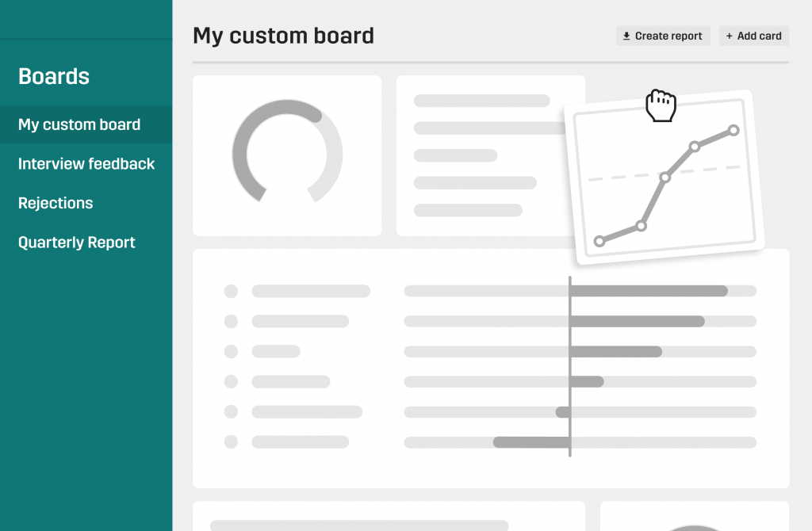Click the plus icon beside Add card

pyautogui.click(x=730, y=36)
